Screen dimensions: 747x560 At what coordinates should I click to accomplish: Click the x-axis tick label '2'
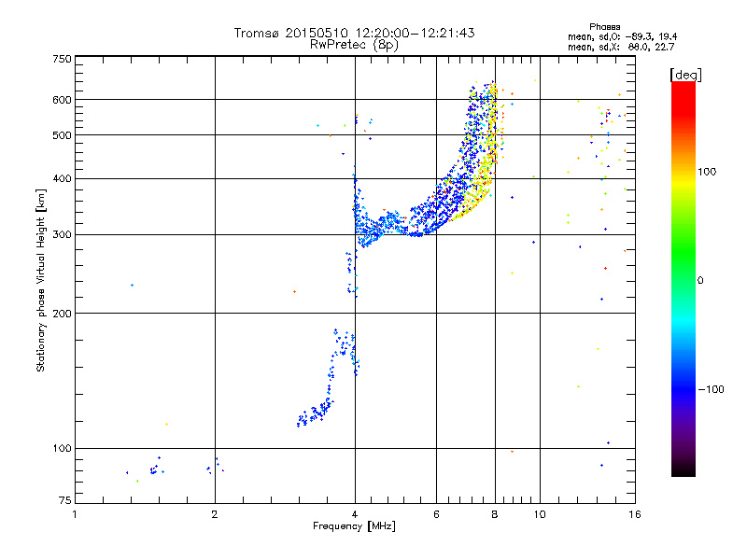click(x=215, y=514)
